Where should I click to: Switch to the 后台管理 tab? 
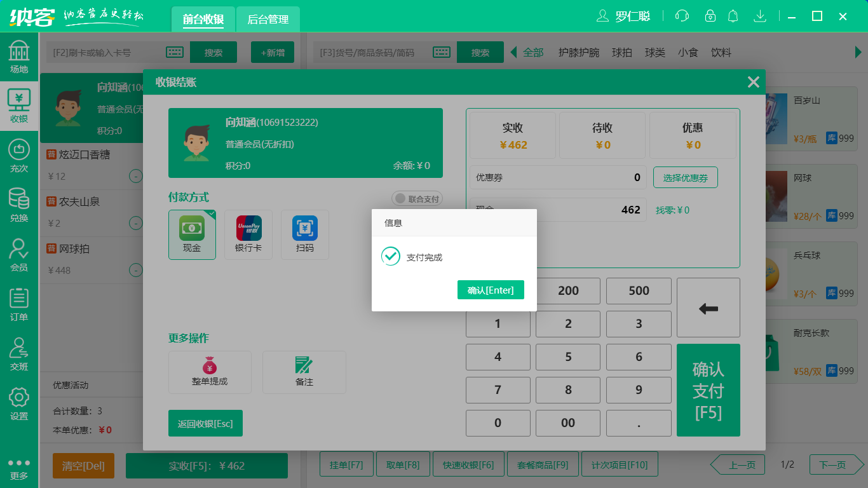[x=268, y=19]
